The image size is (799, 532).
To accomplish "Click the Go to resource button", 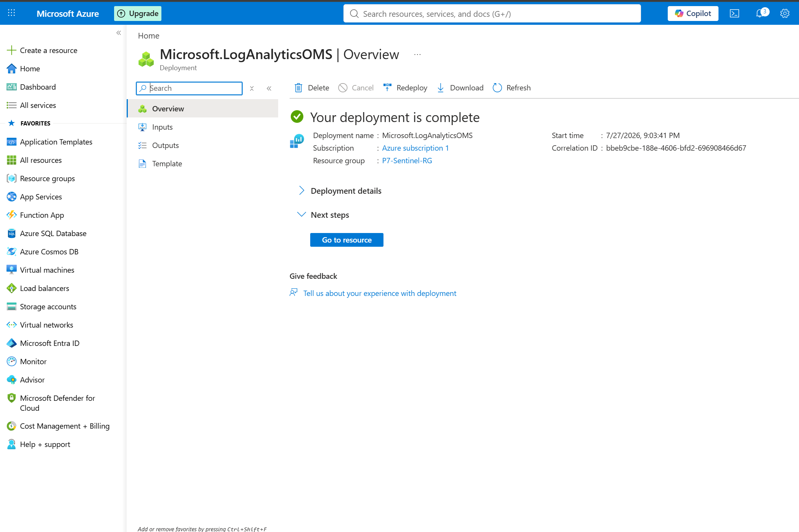I will click(346, 240).
